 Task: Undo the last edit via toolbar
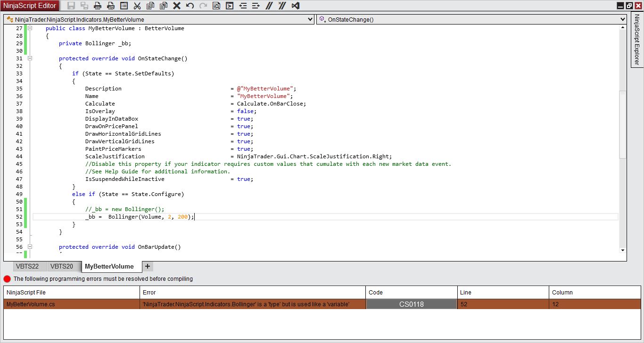coord(190,6)
